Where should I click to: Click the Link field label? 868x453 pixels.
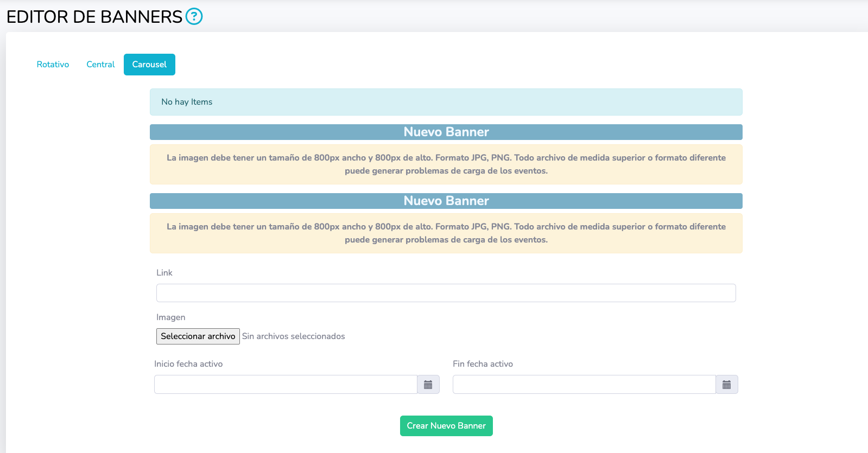click(164, 273)
